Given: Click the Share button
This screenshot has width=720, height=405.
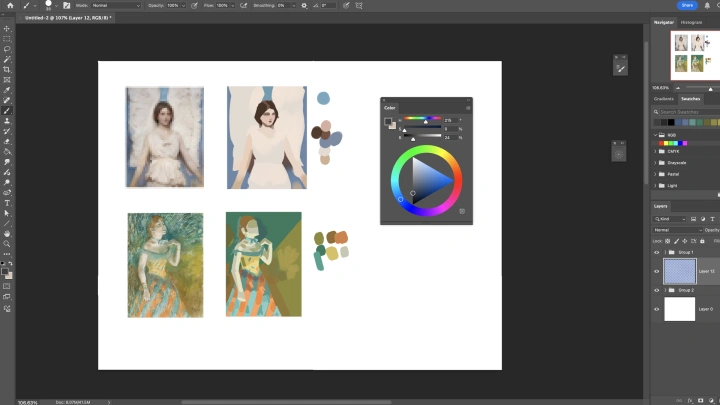Looking at the screenshot, I should pos(687,6).
